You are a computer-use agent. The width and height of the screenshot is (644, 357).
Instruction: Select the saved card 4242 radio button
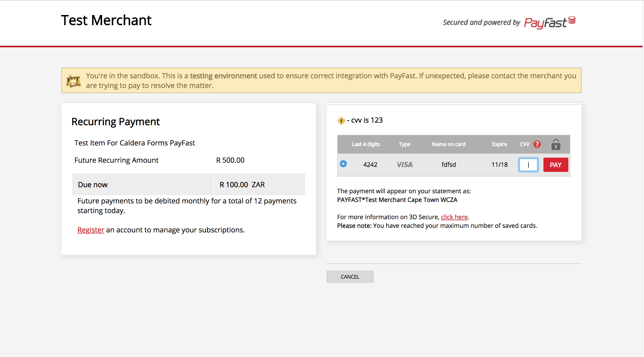[x=343, y=164]
